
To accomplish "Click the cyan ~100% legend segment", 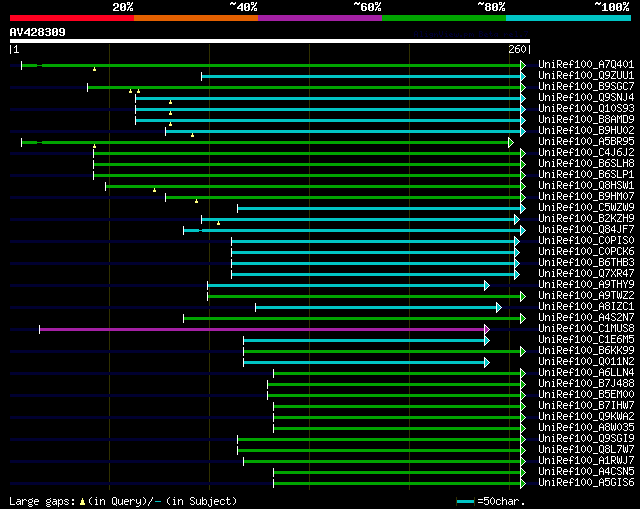I will 569,18.
